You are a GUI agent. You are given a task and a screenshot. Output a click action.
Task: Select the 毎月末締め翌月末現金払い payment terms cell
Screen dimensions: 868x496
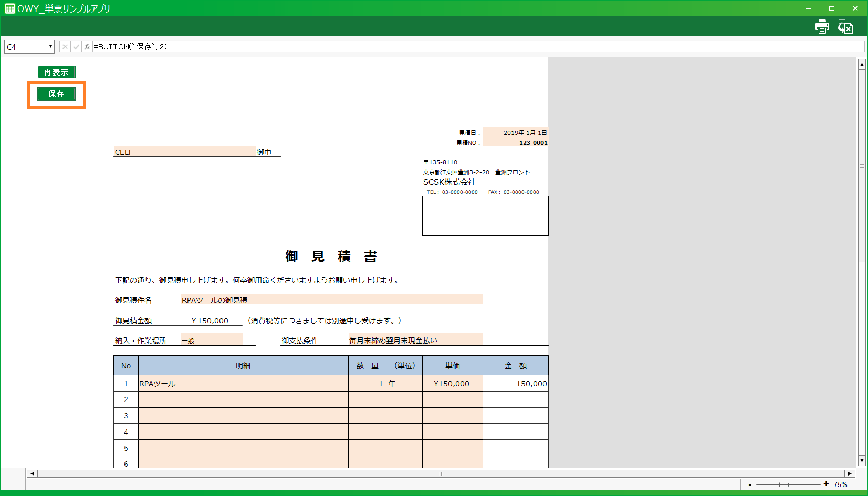click(x=415, y=340)
